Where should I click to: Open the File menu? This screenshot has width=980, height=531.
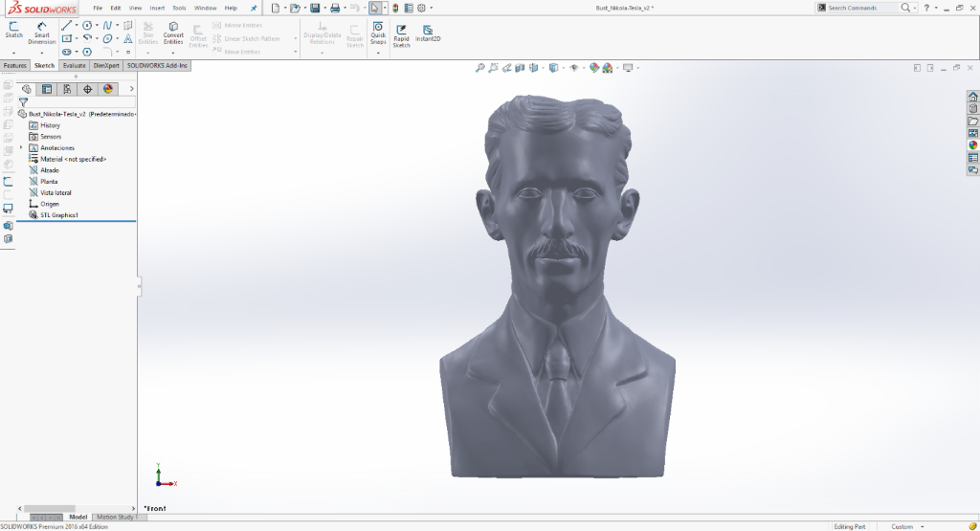(x=98, y=8)
